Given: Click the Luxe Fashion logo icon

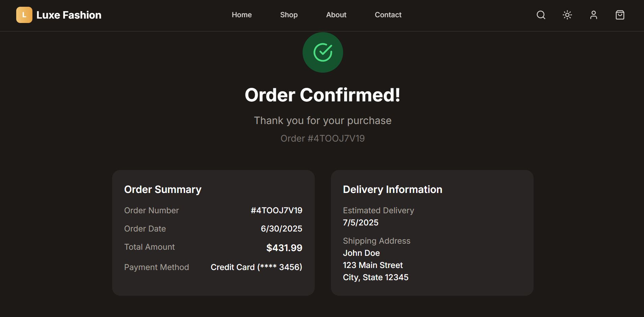Looking at the screenshot, I should pyautogui.click(x=24, y=15).
